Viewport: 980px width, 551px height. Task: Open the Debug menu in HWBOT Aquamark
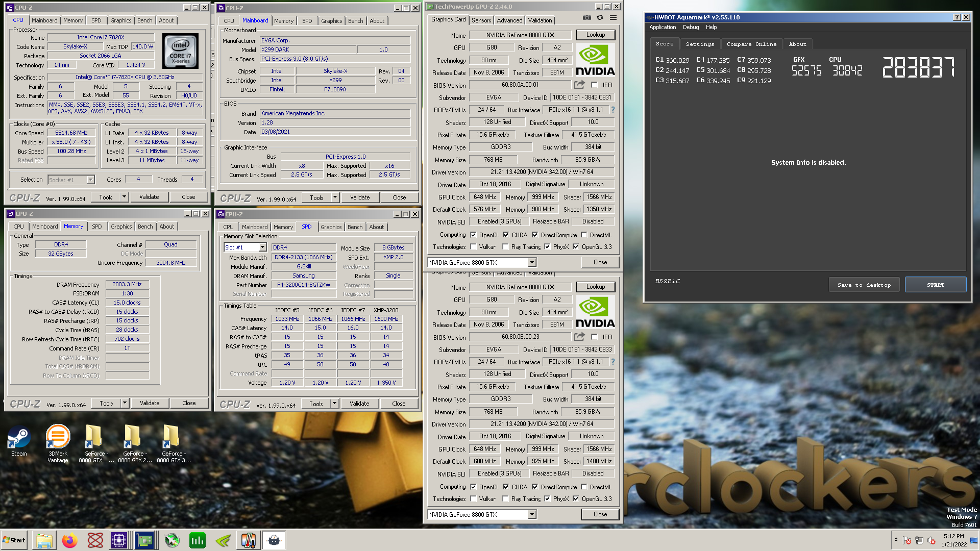[691, 28]
